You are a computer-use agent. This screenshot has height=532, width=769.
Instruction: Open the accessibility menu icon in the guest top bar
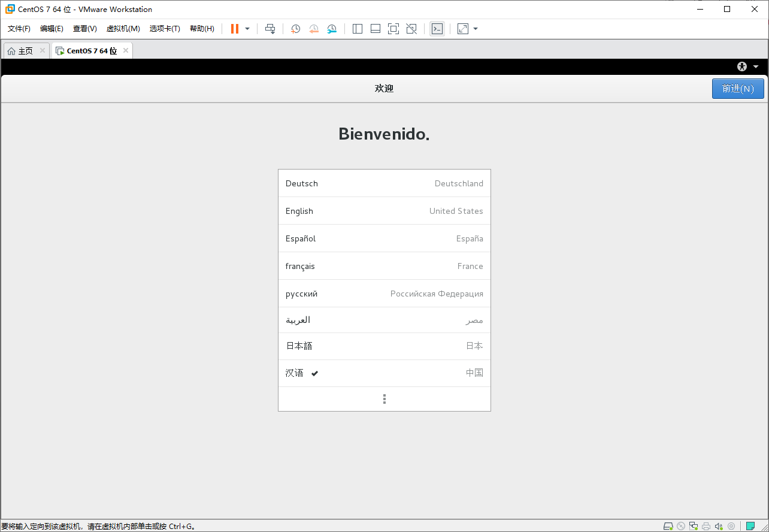743,66
